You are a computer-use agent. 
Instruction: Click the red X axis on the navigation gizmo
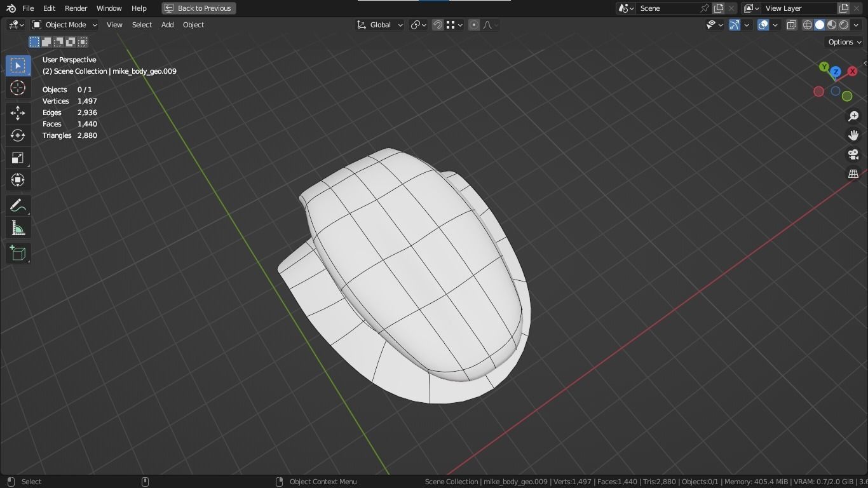tap(852, 71)
